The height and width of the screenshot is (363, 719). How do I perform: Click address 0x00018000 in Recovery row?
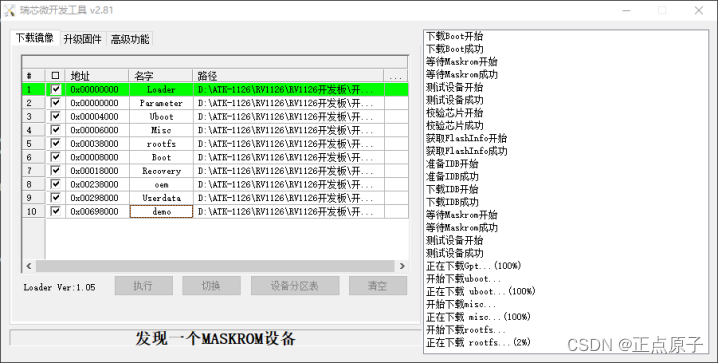click(94, 170)
